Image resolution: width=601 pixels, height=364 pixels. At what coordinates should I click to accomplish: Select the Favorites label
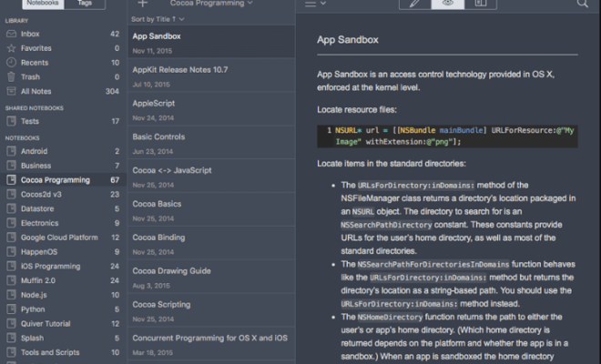(x=36, y=48)
